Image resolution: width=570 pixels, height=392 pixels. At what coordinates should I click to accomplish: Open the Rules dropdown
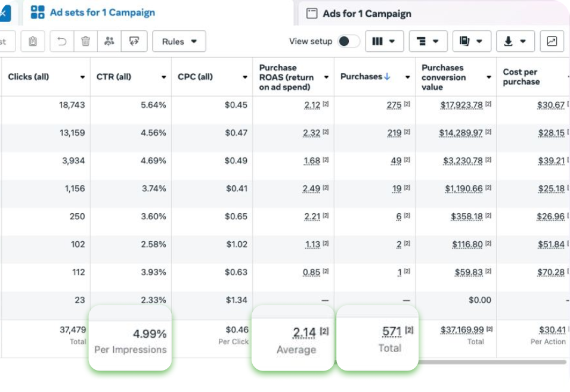coord(179,41)
